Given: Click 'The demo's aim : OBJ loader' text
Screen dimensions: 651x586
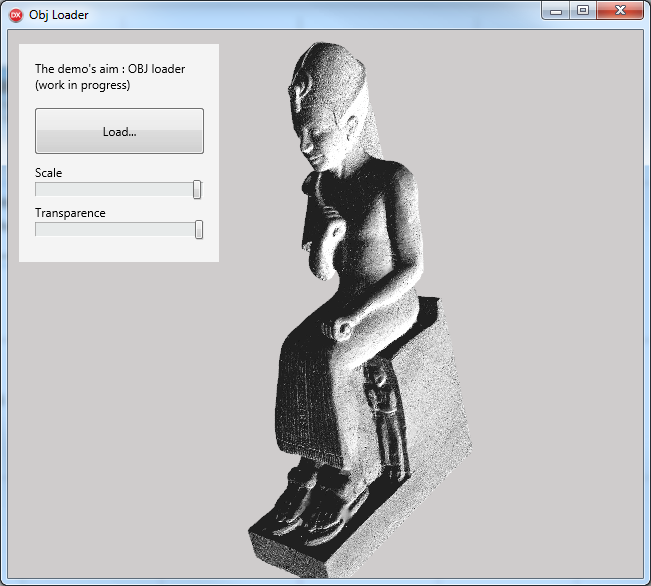Looking at the screenshot, I should (110, 69).
